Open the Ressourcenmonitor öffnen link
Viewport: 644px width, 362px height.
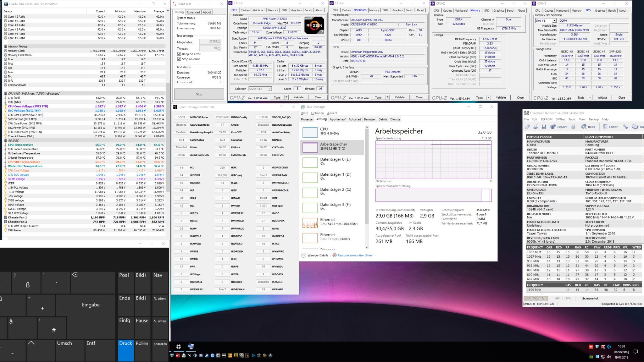[x=355, y=255]
